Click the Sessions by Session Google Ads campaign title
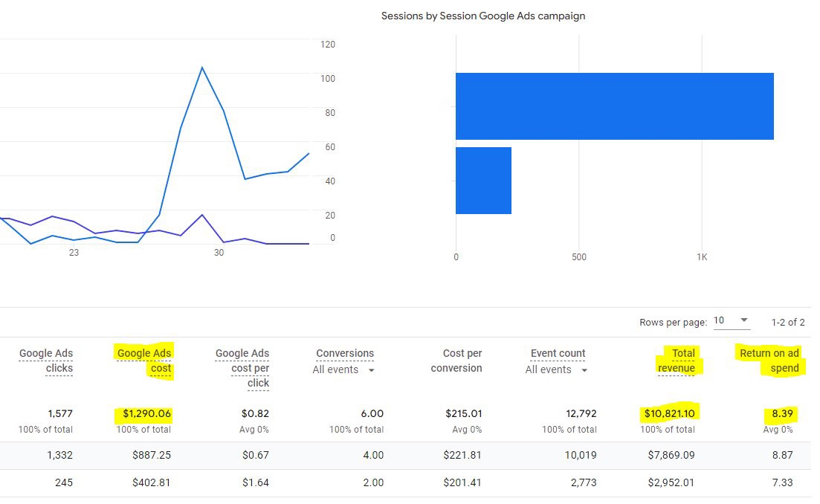820x504 pixels. (483, 16)
